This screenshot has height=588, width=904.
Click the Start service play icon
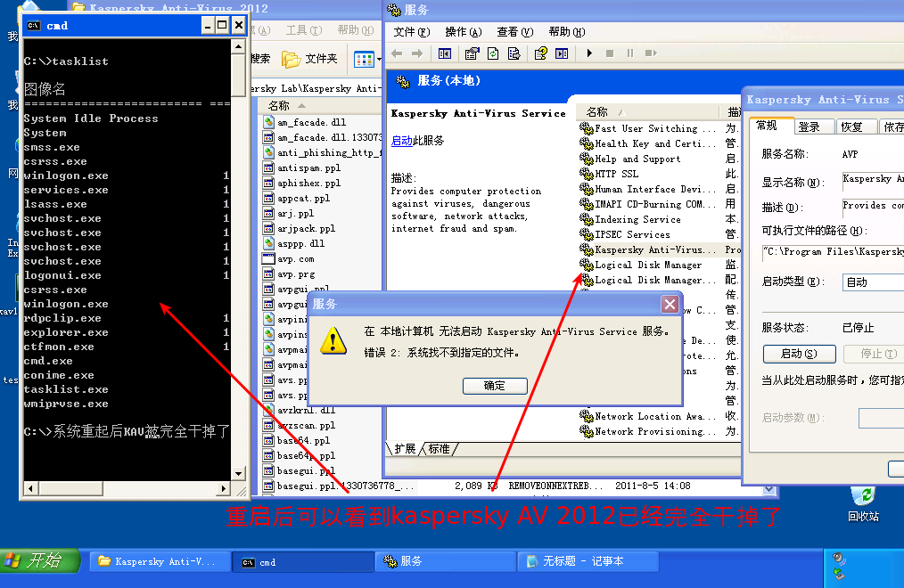tap(589, 53)
